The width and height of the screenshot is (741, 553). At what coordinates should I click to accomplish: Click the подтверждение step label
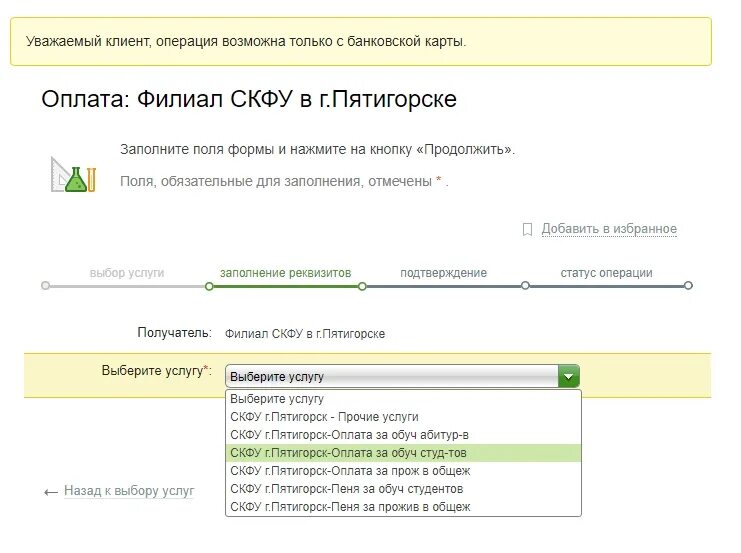[x=443, y=273]
